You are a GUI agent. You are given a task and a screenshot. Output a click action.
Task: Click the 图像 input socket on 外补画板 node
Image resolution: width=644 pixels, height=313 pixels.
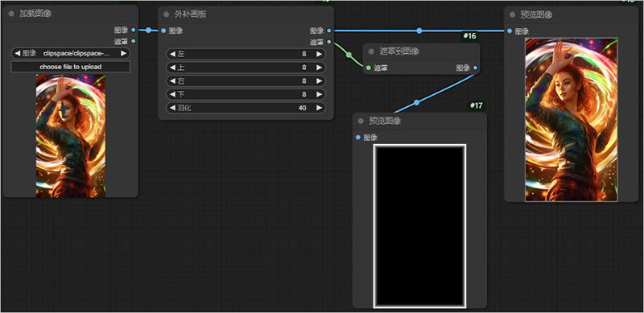tap(164, 31)
